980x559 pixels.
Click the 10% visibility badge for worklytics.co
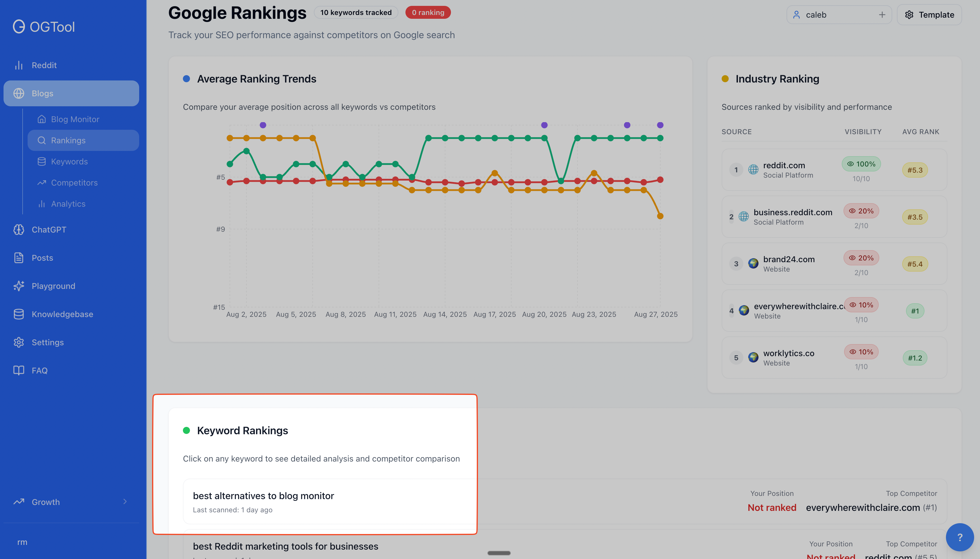click(x=861, y=352)
